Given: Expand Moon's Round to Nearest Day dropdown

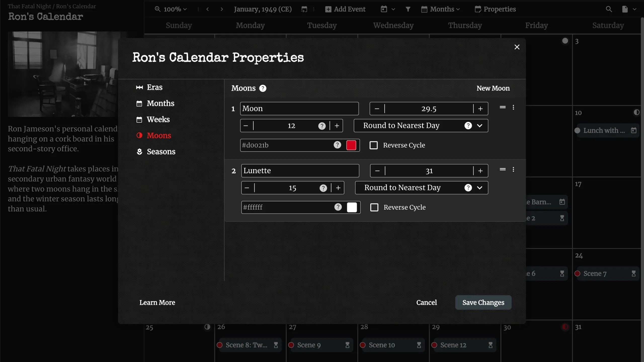Looking at the screenshot, I should click(479, 125).
